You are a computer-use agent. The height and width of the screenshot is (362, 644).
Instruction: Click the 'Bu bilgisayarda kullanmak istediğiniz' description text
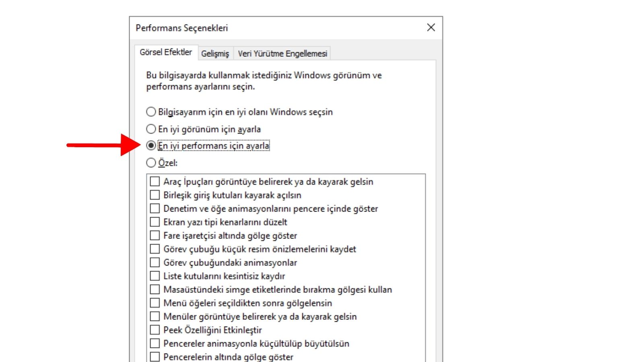(264, 81)
